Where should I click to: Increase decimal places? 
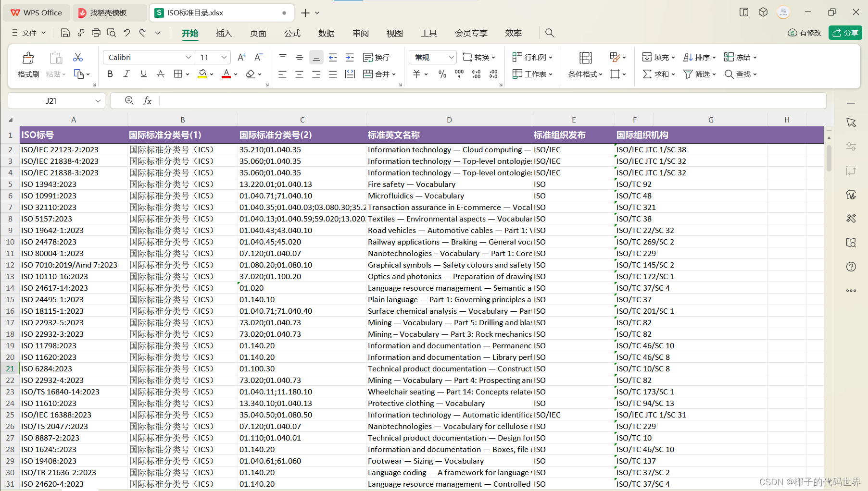click(476, 74)
